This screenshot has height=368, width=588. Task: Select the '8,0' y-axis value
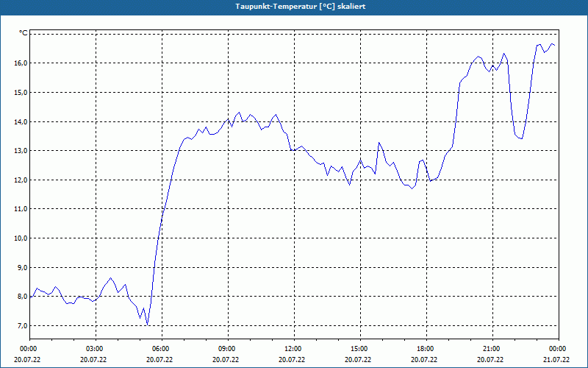coord(23,297)
